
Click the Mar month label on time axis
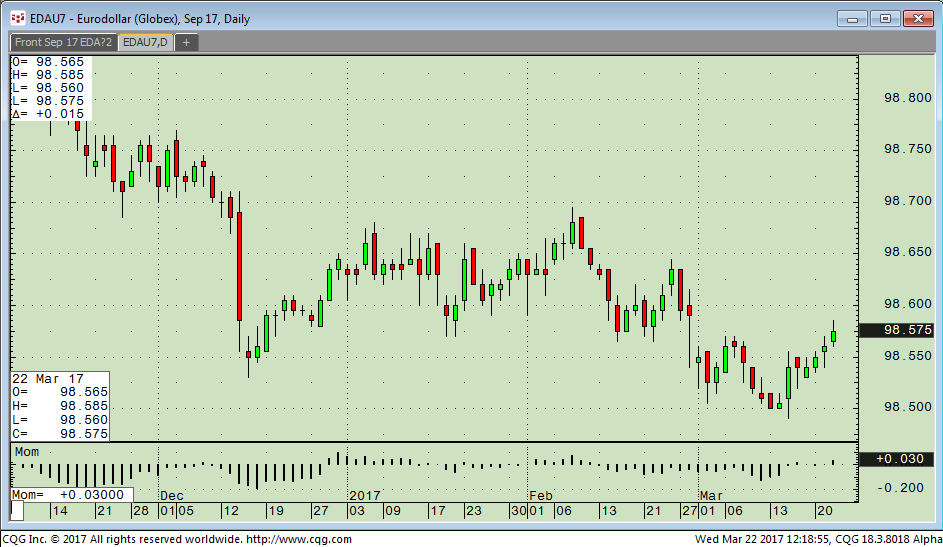[x=711, y=496]
